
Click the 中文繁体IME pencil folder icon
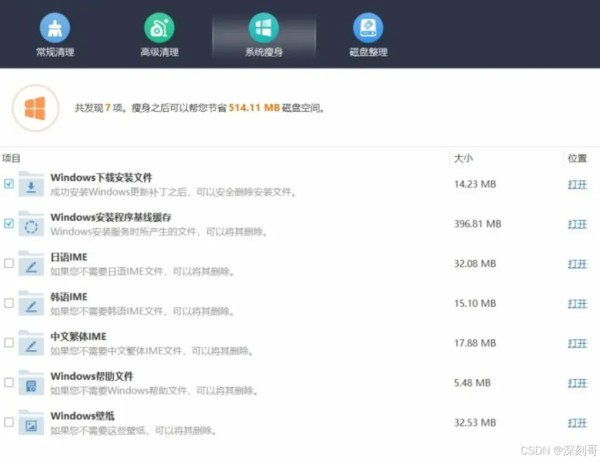pos(31,343)
